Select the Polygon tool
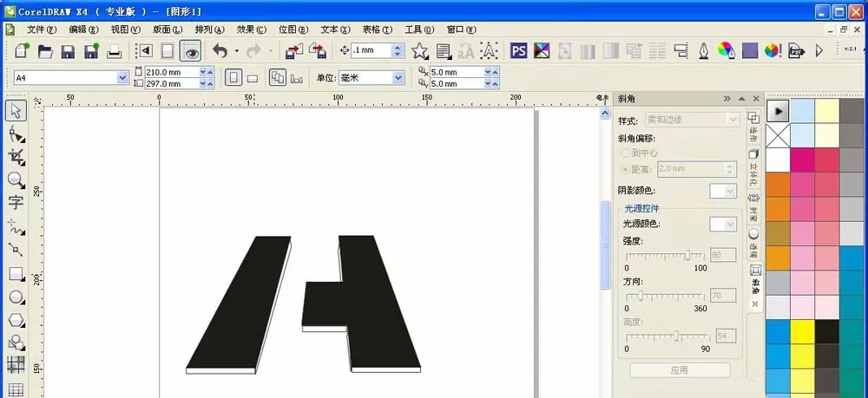Image resolution: width=868 pixels, height=398 pixels. [16, 320]
